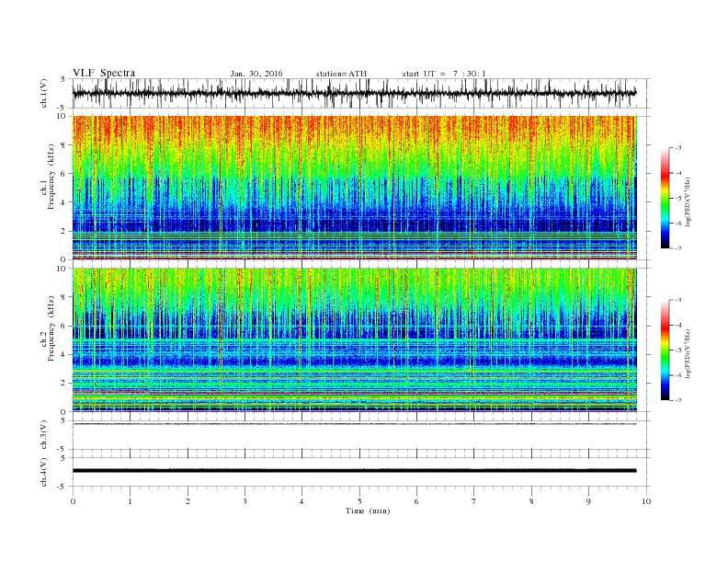Click the "ch.3(V)" axis label
This screenshot has height=563, width=728.
click(44, 437)
